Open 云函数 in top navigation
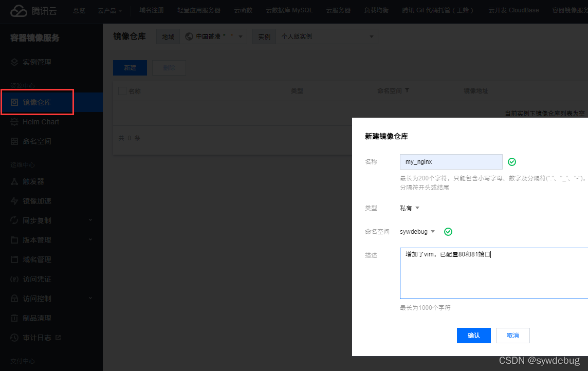The height and width of the screenshot is (371, 588). coord(243,10)
